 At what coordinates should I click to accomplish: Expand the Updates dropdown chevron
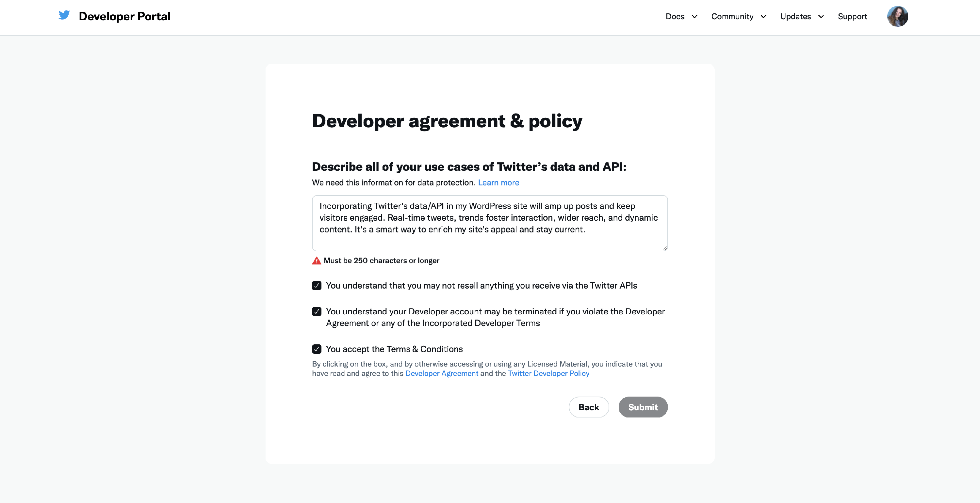(x=821, y=16)
